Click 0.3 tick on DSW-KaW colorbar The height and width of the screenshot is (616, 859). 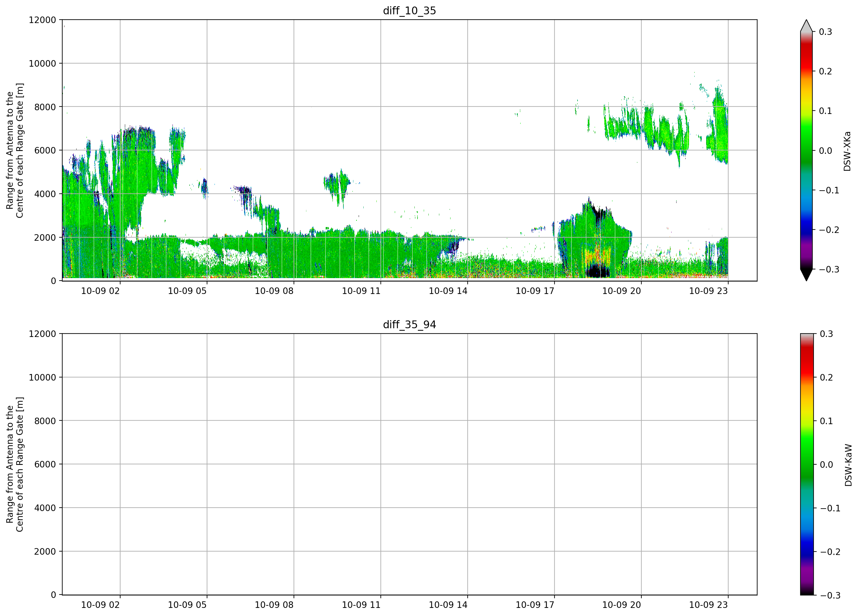826,334
